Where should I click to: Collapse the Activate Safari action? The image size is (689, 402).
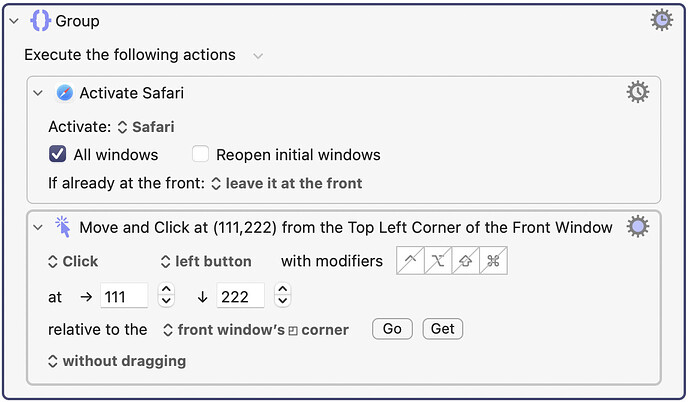point(38,93)
